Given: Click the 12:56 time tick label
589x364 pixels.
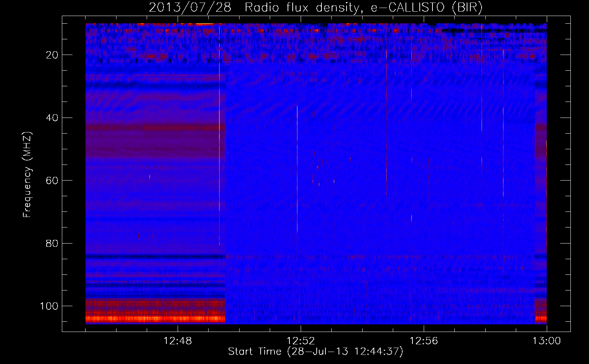Looking at the screenshot, I should [x=424, y=341].
